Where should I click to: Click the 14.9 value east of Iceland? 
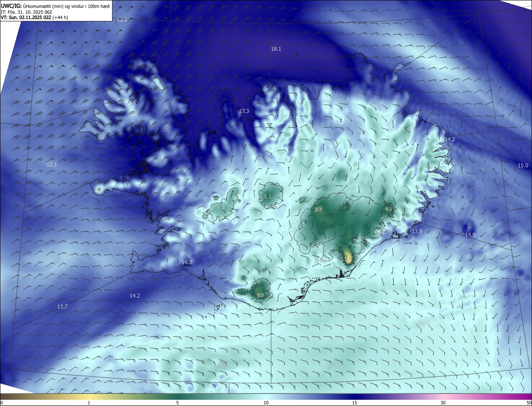click(x=470, y=235)
